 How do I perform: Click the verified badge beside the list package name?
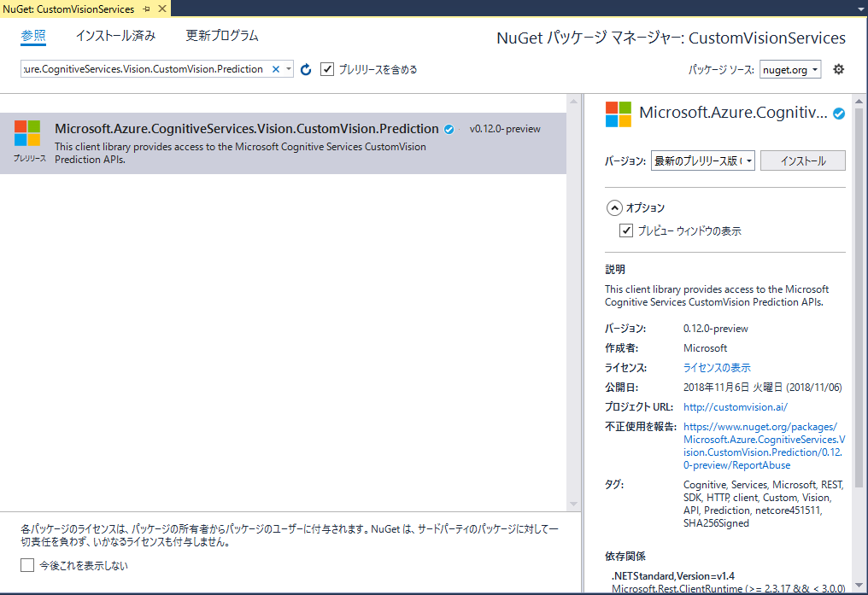click(x=449, y=130)
